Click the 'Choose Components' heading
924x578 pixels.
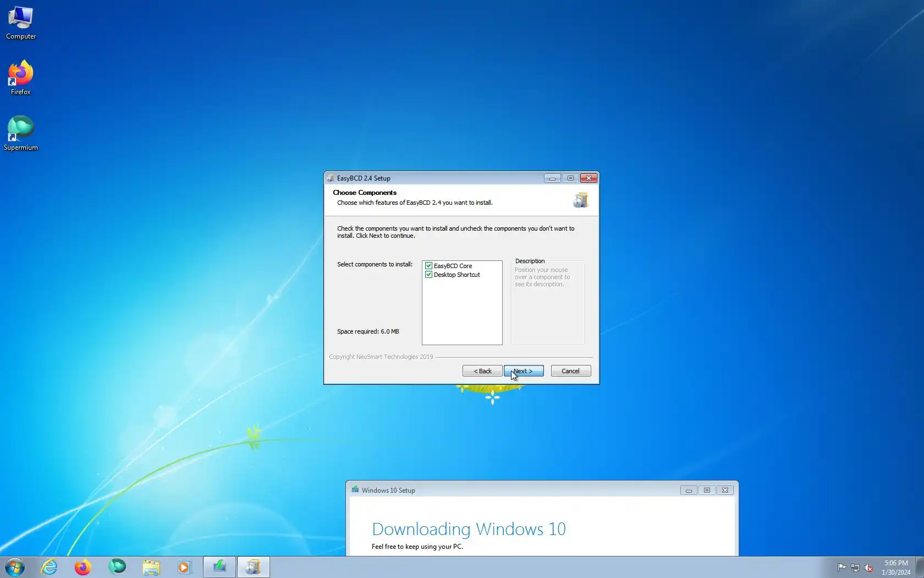coord(365,193)
